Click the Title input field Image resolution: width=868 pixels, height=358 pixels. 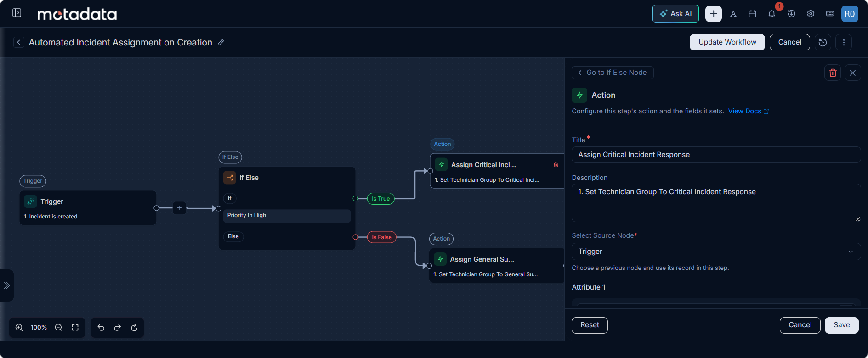pyautogui.click(x=716, y=155)
